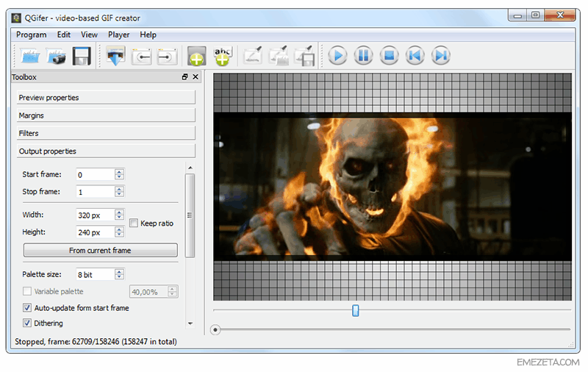This screenshot has height=372, width=588.
Task: Set stop frame marker toolbar icon
Action: (x=167, y=57)
